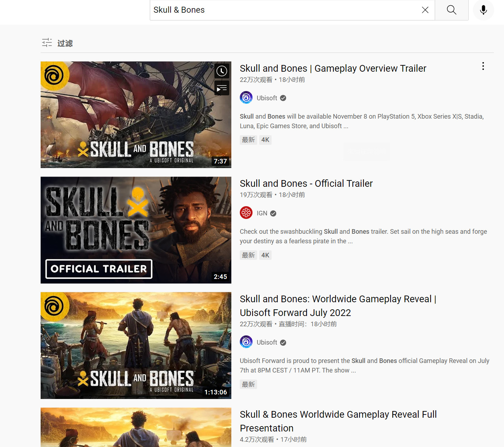Open the Skull and Bones Gameplay Overview Trailer title
504x447 pixels.
(x=333, y=68)
